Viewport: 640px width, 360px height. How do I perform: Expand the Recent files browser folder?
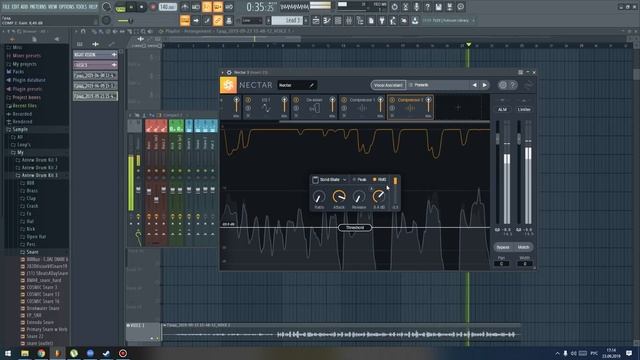pos(24,106)
